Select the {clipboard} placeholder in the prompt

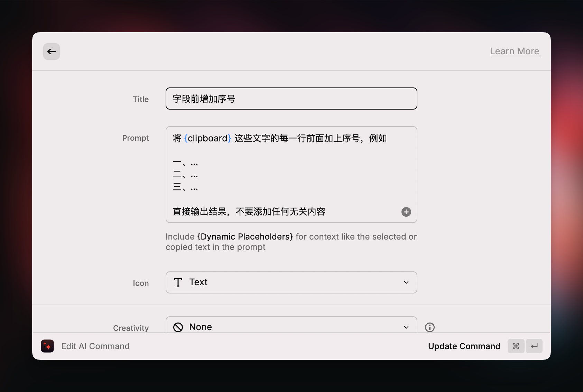tap(207, 138)
